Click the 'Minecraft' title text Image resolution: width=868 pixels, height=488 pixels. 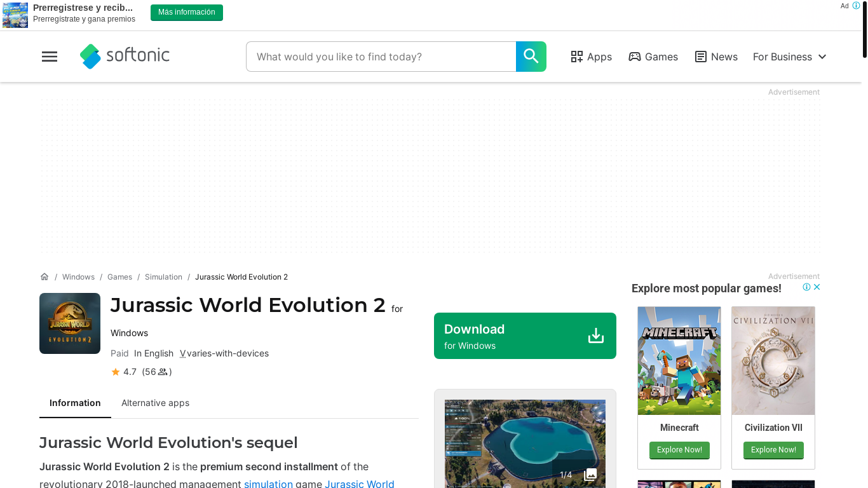[x=679, y=428]
